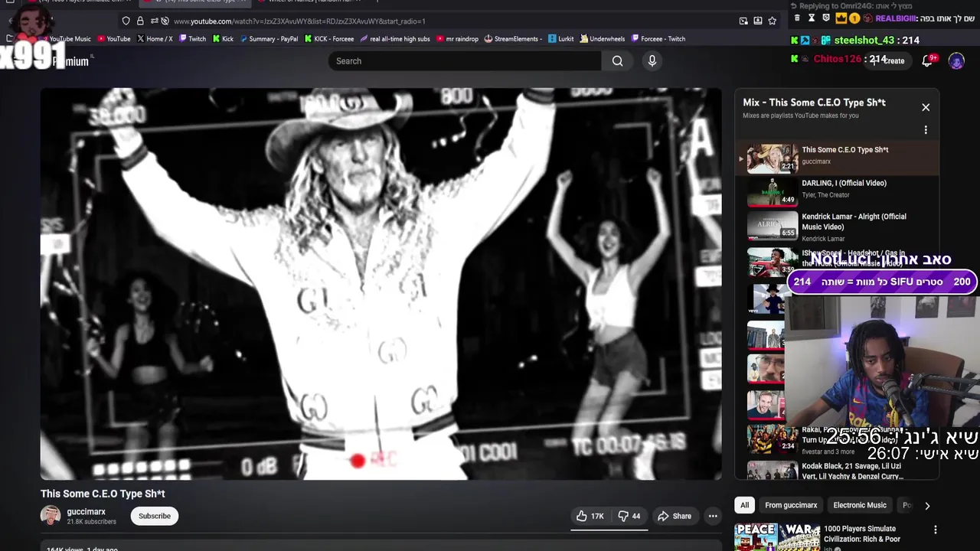Click the guccimarx channel name link
The height and width of the screenshot is (551, 980).
click(x=87, y=512)
